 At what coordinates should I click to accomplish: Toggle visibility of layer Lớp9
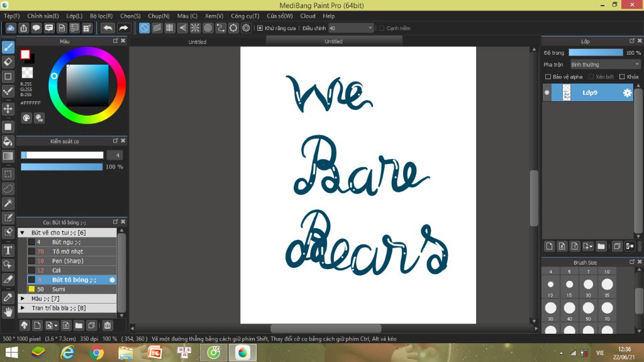(547, 93)
